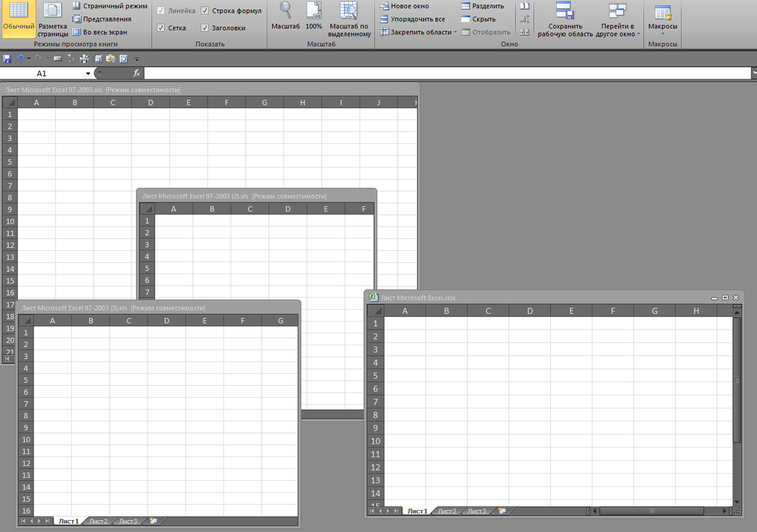Viewport: 757px width, 532px height.
Task: Insert new sheet in Лист Microsoft Excel.xlsx
Action: pos(502,511)
